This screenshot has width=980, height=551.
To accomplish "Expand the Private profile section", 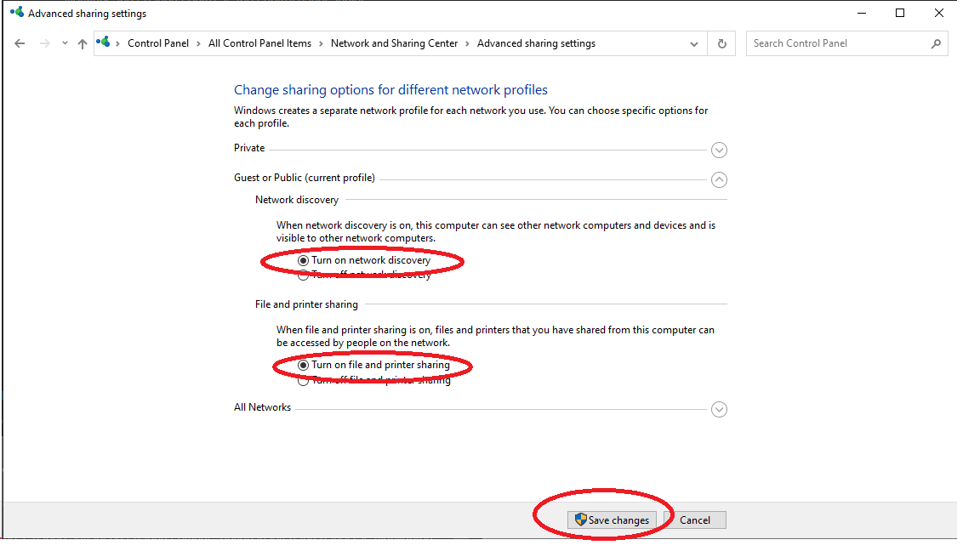I will click(719, 150).
